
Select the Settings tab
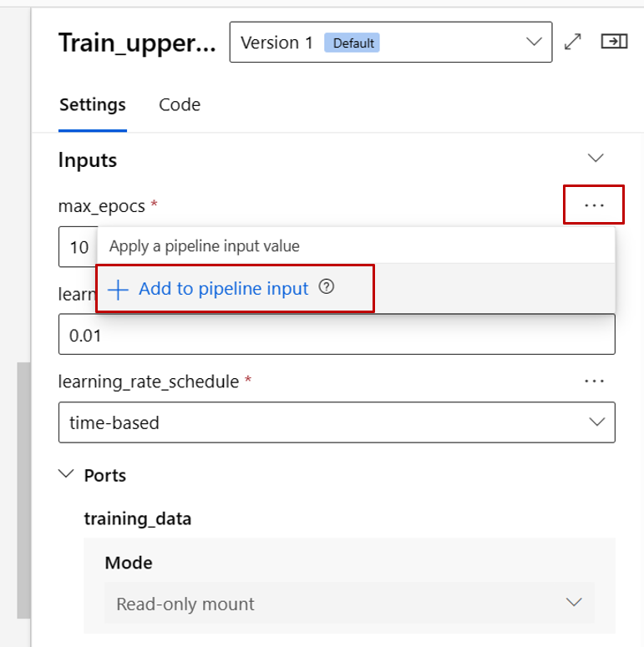click(x=93, y=105)
